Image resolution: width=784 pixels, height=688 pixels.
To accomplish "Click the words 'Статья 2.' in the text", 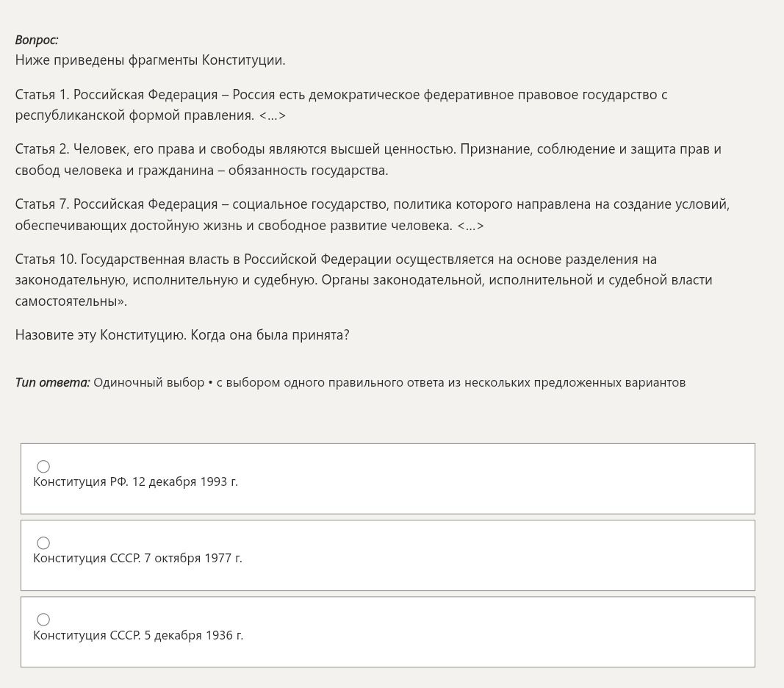I will (42, 149).
